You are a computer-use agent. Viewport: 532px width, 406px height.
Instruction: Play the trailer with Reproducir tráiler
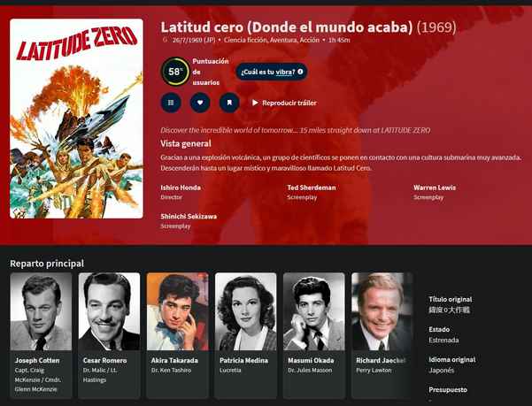(x=284, y=103)
